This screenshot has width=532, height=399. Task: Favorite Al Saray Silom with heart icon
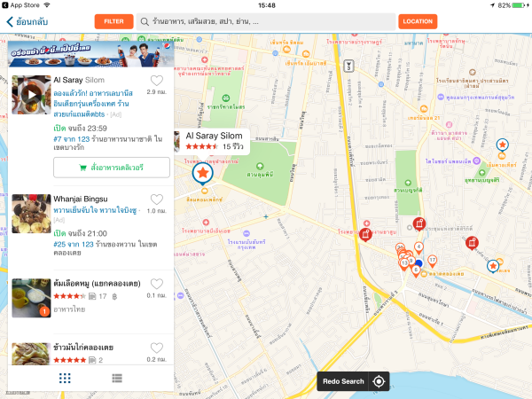pyautogui.click(x=157, y=81)
